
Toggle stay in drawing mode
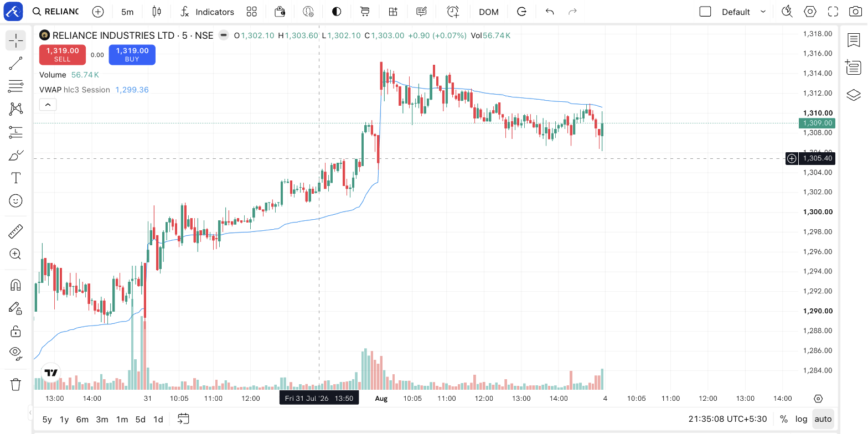(16, 308)
